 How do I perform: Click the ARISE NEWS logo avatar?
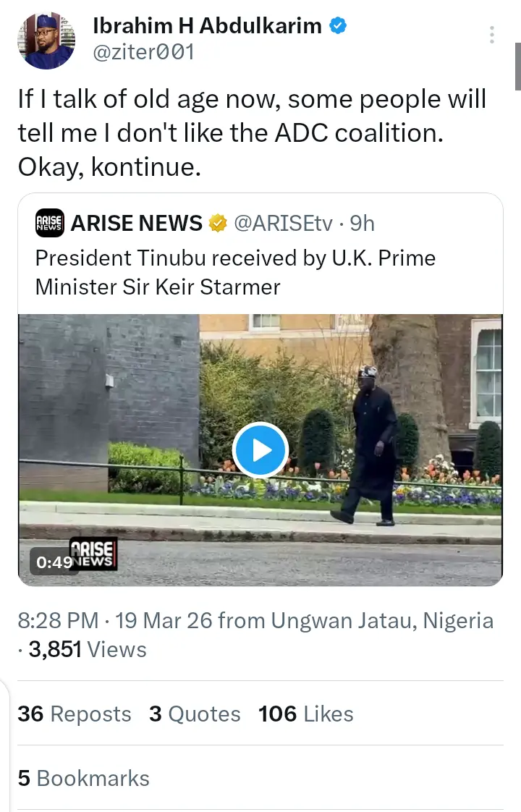click(50, 224)
